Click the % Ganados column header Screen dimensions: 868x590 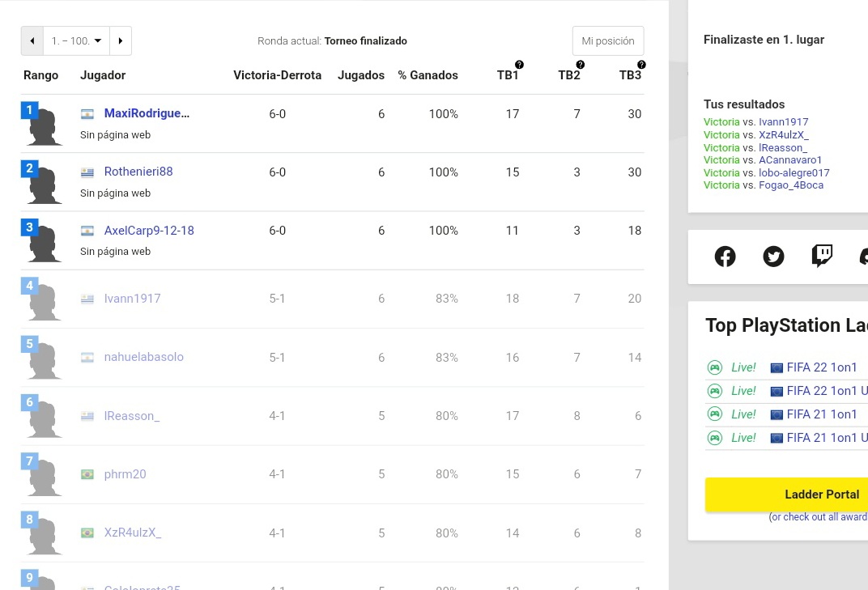point(428,75)
